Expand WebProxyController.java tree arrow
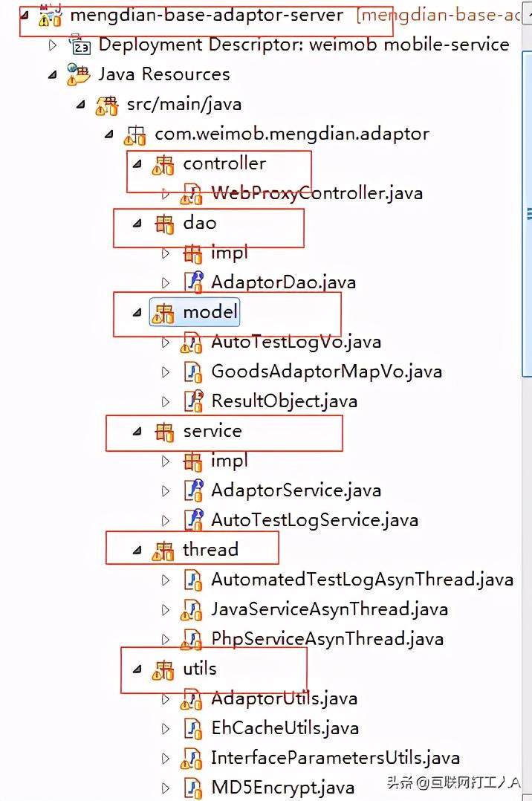 click(166, 193)
